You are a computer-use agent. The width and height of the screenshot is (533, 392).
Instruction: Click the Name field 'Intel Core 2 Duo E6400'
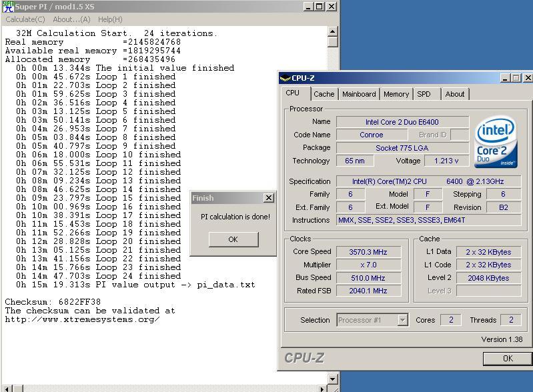click(402, 122)
